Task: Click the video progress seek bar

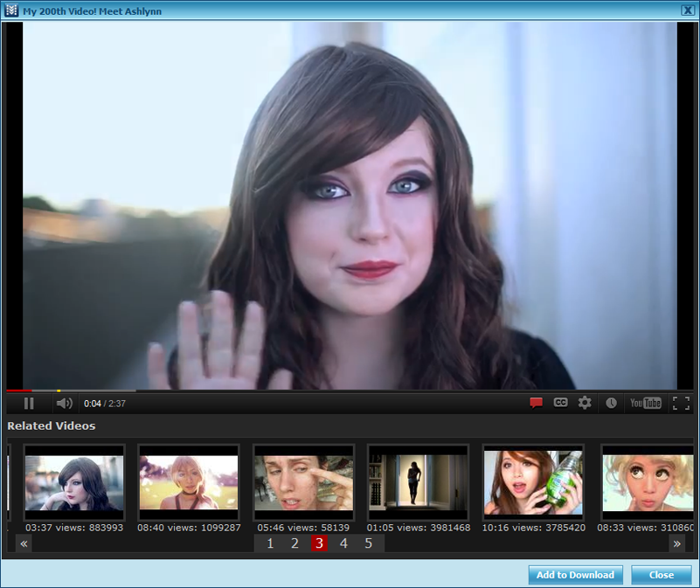Action: [x=350, y=391]
